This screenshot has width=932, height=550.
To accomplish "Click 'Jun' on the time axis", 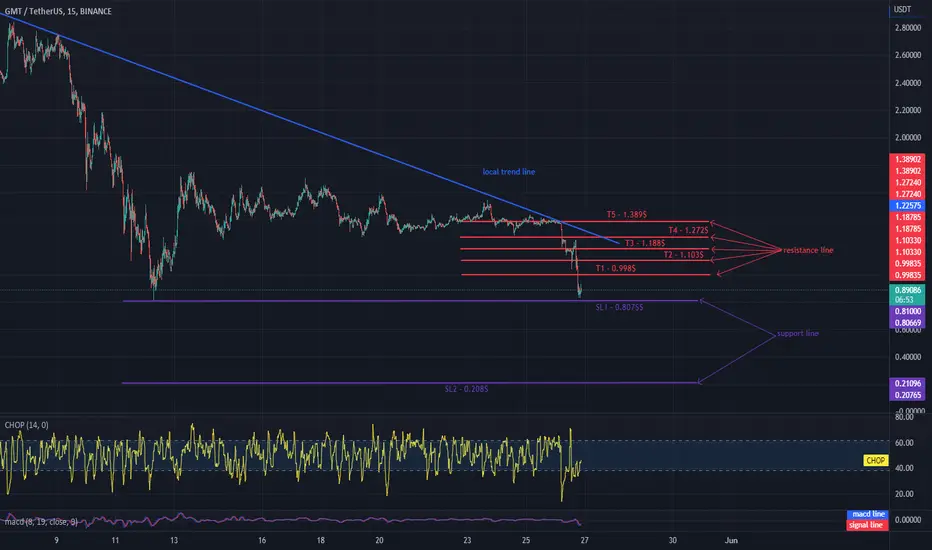I will (731, 540).
